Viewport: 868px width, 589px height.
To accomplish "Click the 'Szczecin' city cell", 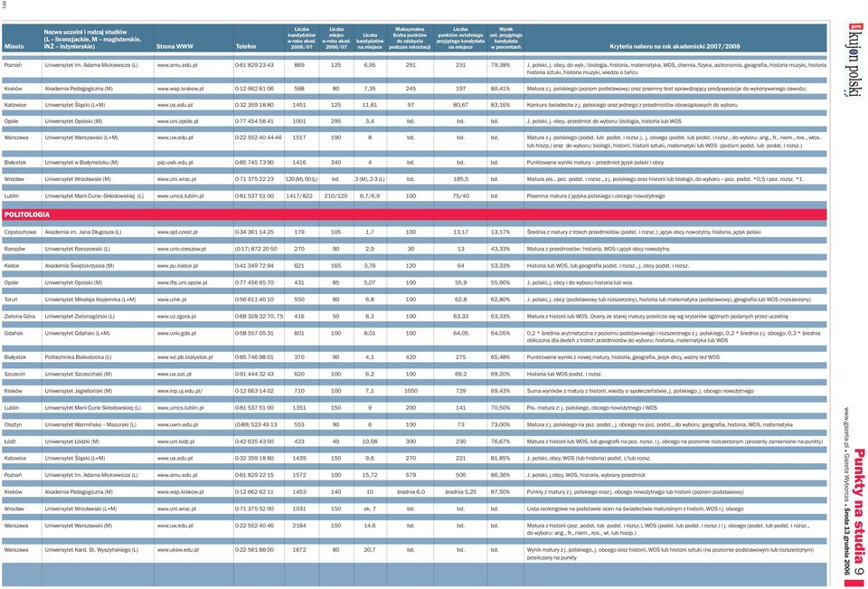I will (15, 374).
